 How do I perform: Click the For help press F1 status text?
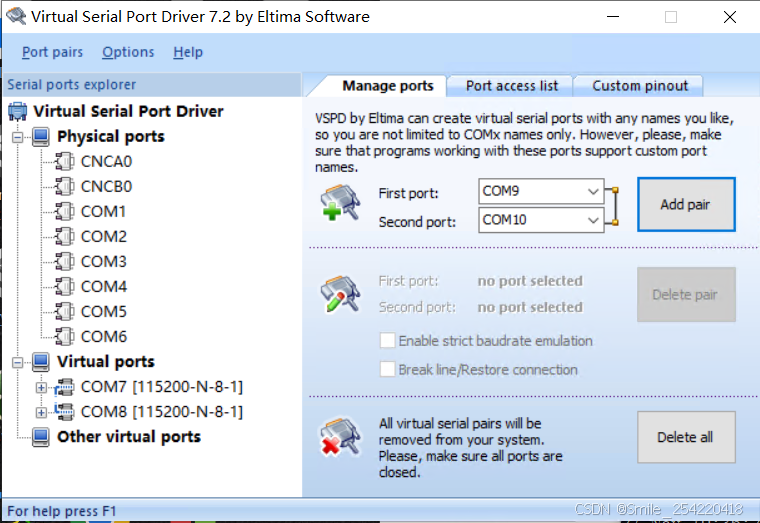coord(62,511)
